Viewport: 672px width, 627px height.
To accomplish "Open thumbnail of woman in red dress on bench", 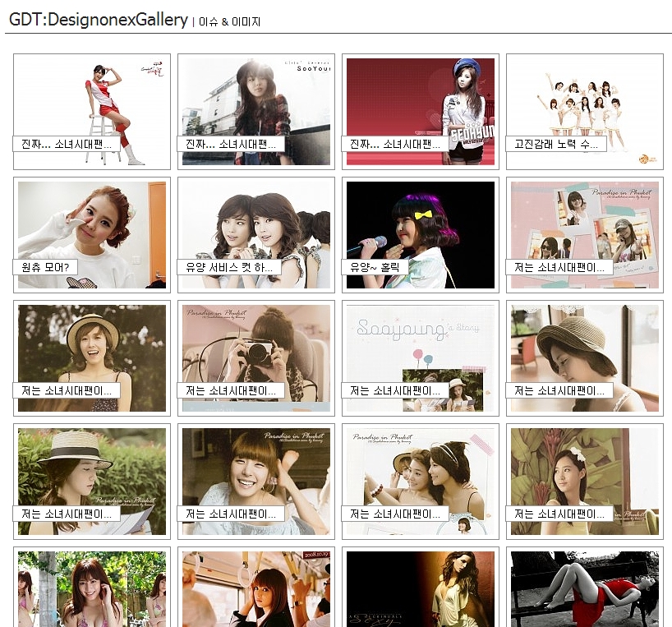I will (x=585, y=589).
